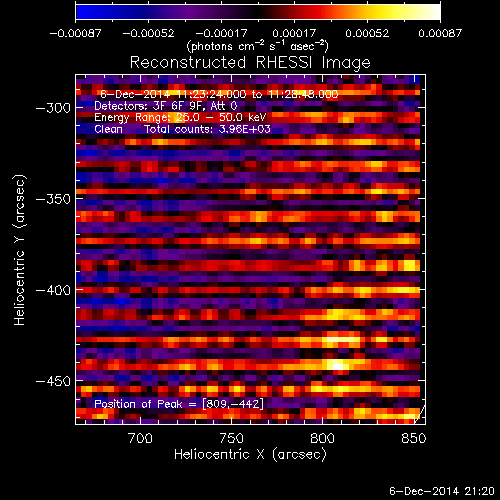Viewport: 500px width, 500px height.
Task: Click the 700 X-axis tick label
Action: click(x=140, y=438)
